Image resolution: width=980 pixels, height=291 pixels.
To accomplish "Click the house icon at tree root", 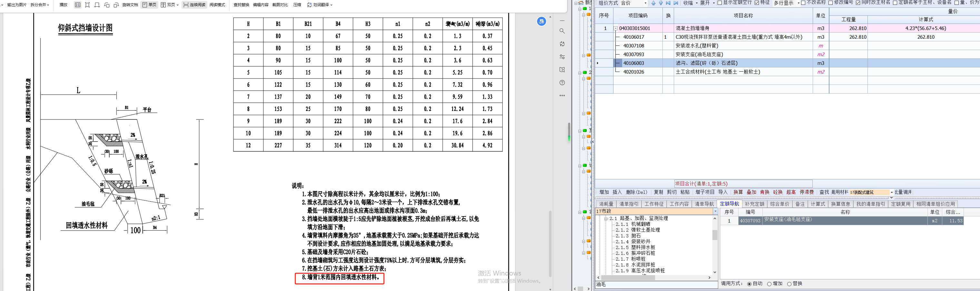I will [x=581, y=3].
